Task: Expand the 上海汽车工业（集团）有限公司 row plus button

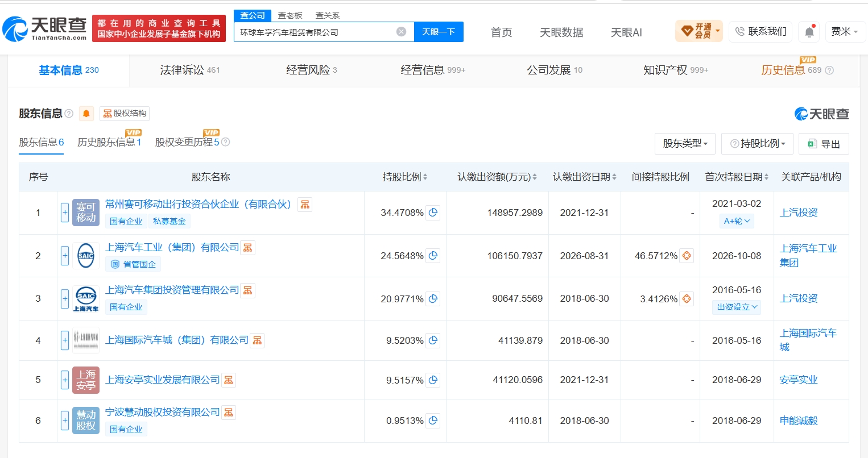Action: (x=65, y=256)
